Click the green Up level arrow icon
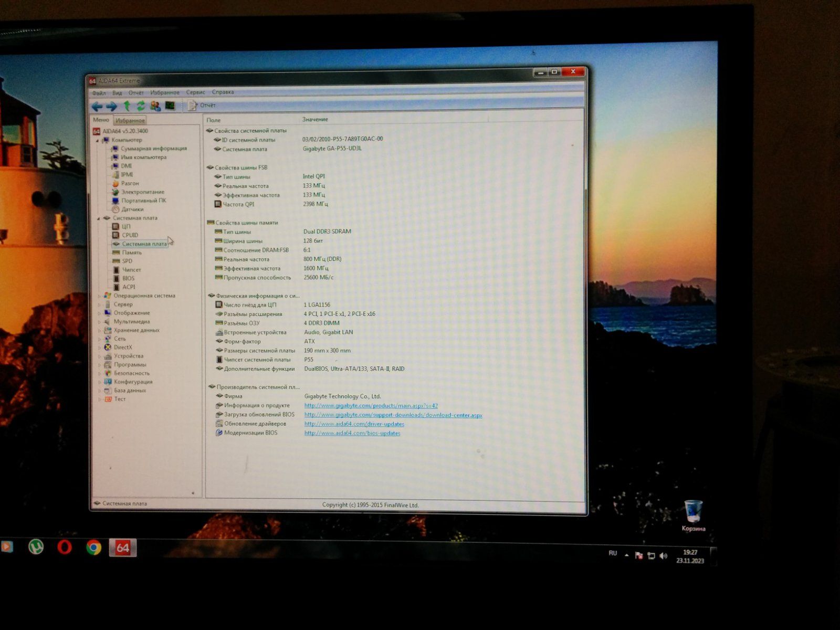Image resolution: width=840 pixels, height=630 pixels. click(127, 106)
